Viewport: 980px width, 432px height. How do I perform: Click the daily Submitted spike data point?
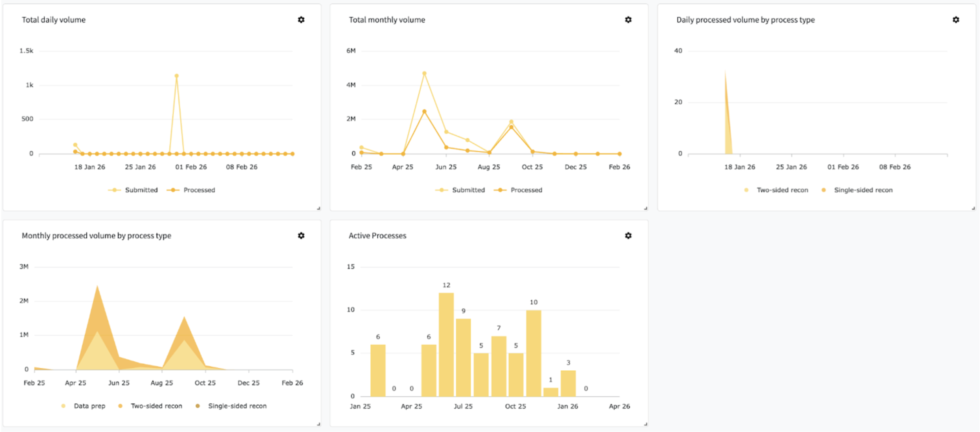click(176, 76)
